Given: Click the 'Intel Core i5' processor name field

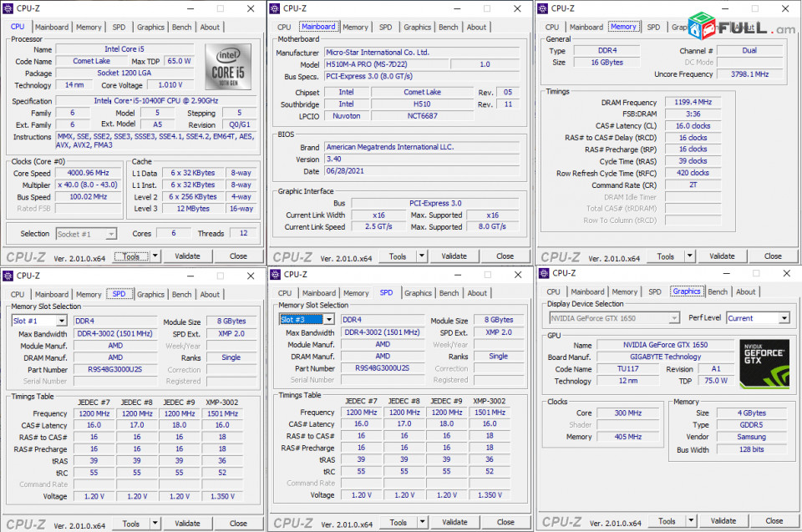Looking at the screenshot, I should [x=124, y=49].
